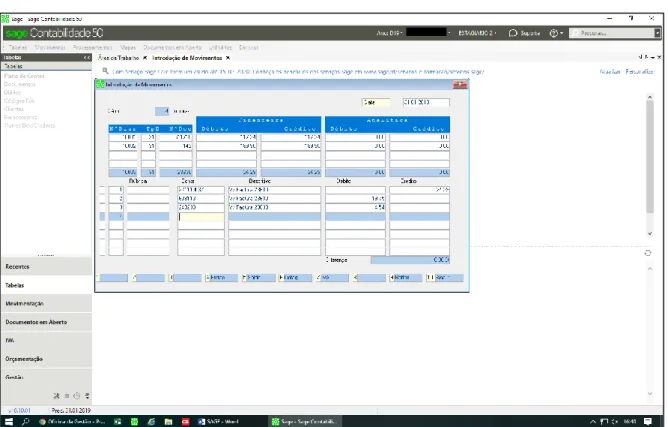Select Diários in the Tabelas list
The image size is (668, 427).
12,92
